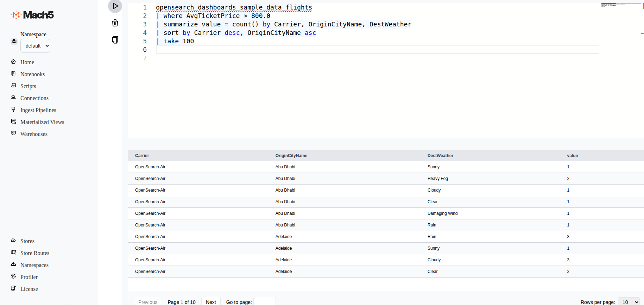Open the Namespaces page
This screenshot has width=644, height=305.
34,265
